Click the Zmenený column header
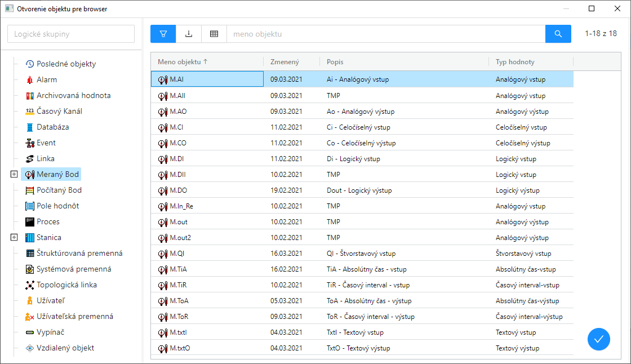 tap(285, 62)
